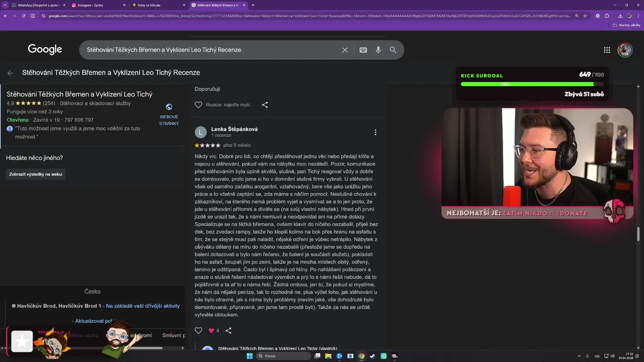This screenshot has height=362, width=644.
Task: Open the Windows Start menu
Action: tap(250, 356)
